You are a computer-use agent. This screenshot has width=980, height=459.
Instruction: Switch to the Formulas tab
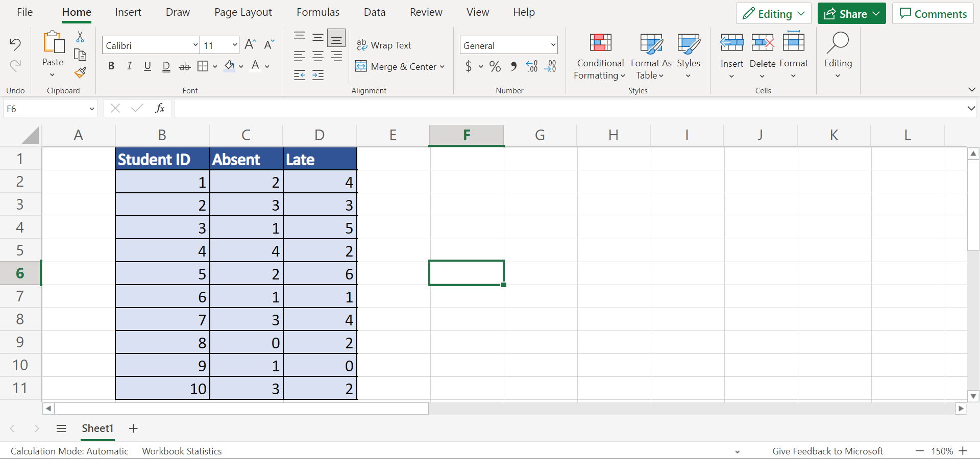tap(318, 12)
